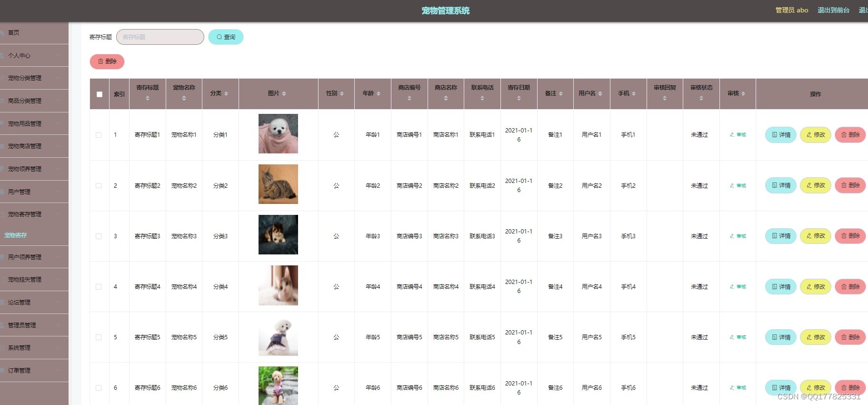This screenshot has width=868, height=405.
Task: Sort table by 寄存标题 column arrows
Action: (x=148, y=98)
